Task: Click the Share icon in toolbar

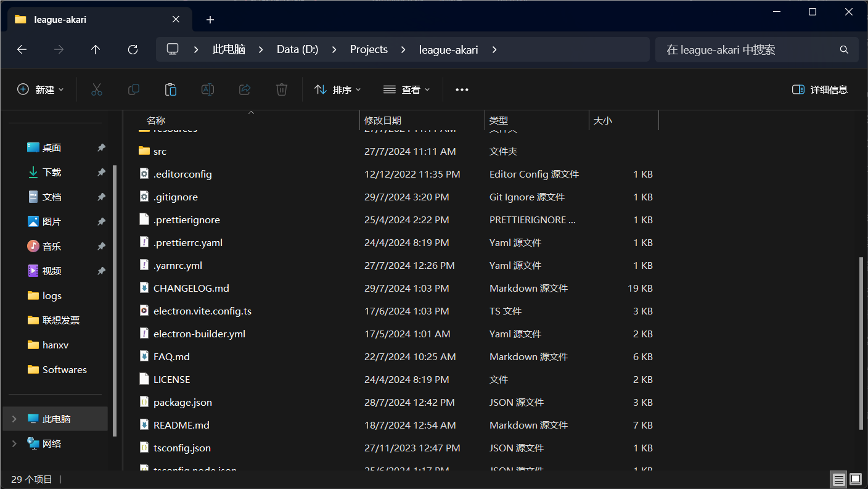Action: [245, 89]
